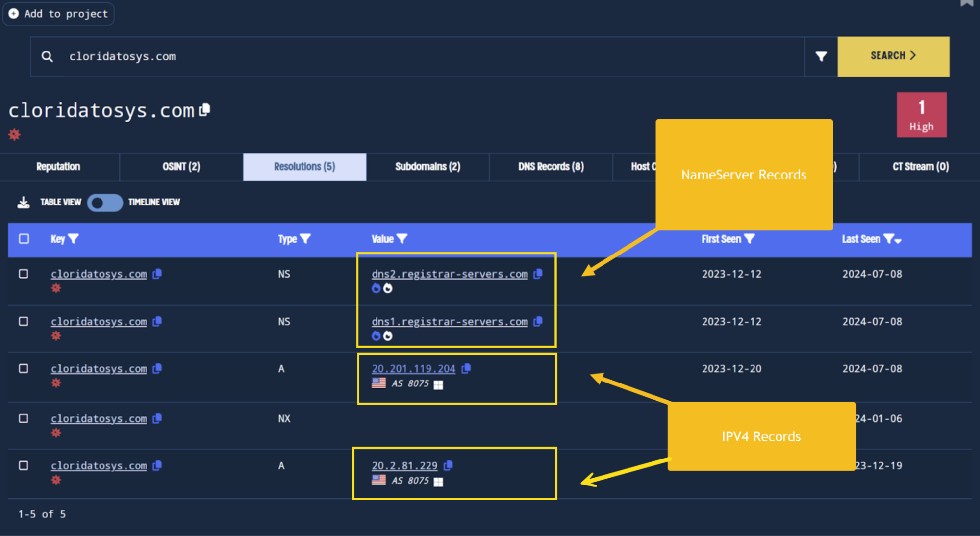Tick the select-all checkbox in the header
Image resolution: width=980 pixels, height=536 pixels.
24,239
